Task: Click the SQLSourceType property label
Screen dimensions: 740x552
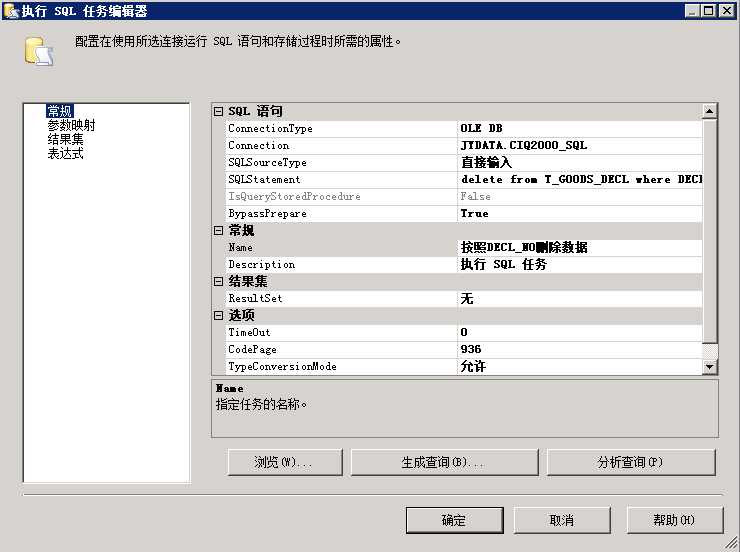Action: pyautogui.click(x=268, y=162)
